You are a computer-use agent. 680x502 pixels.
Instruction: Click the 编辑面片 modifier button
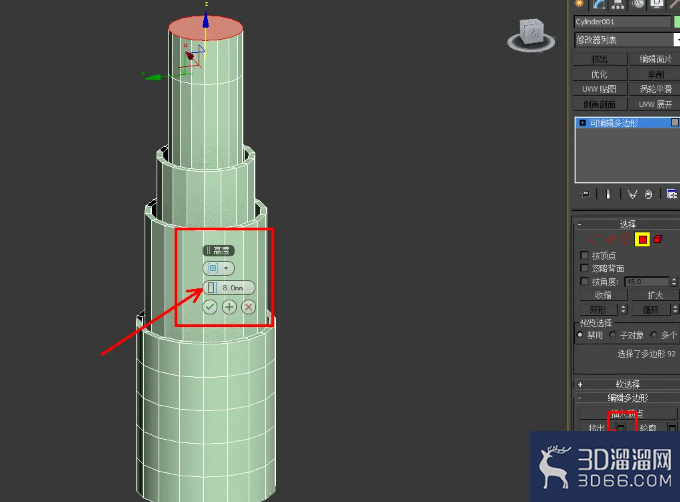click(x=655, y=59)
